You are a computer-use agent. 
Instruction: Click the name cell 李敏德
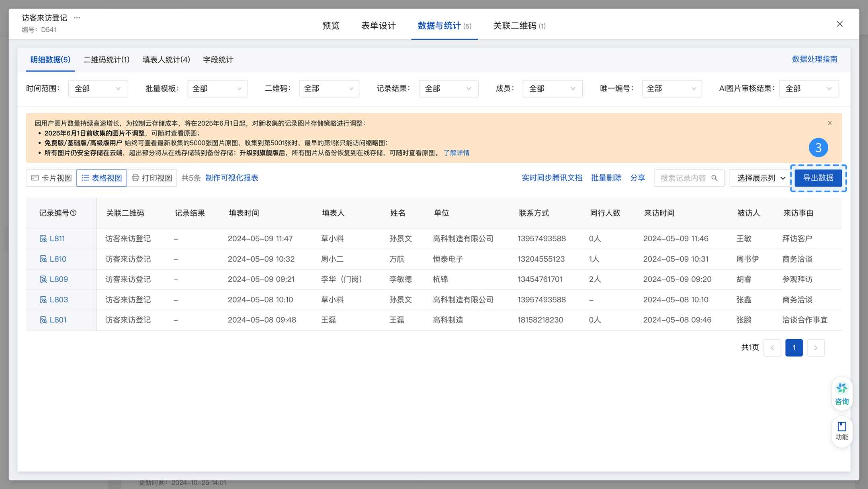click(401, 279)
